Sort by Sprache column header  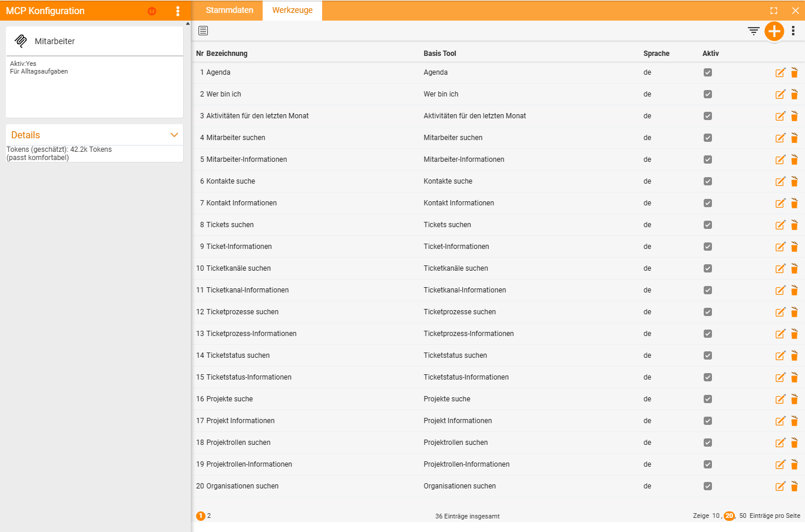[x=657, y=54]
